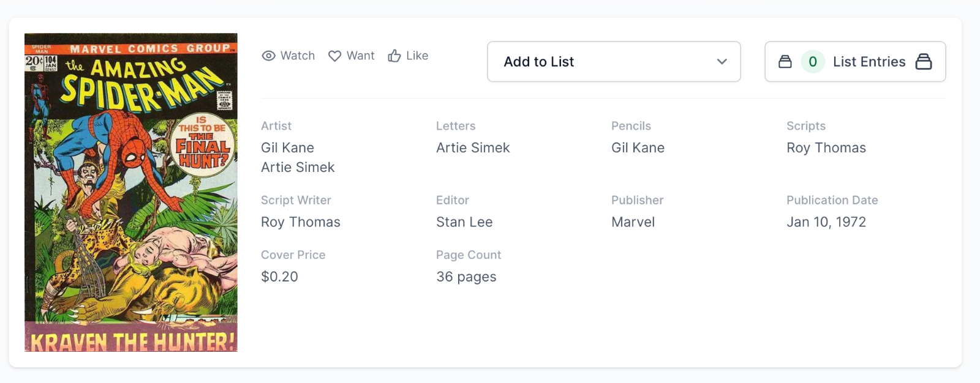Open the List Entries panel
Viewport: 980px width, 383px height.
pos(869,62)
